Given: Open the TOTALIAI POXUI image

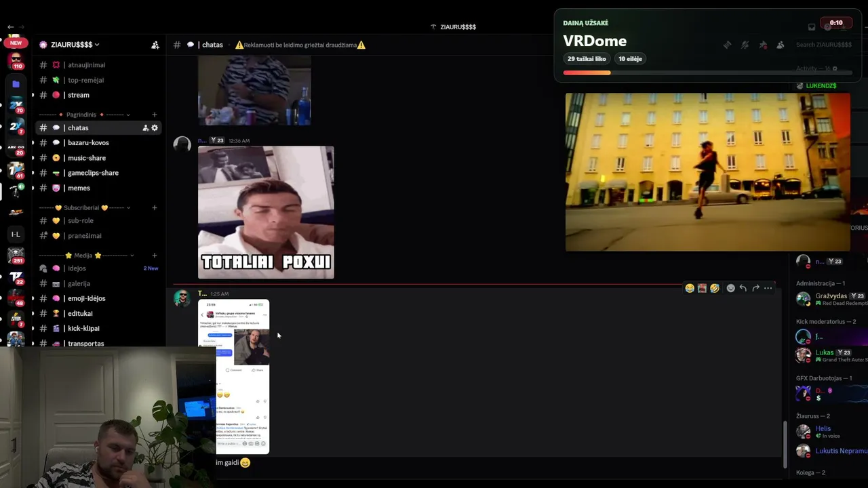Looking at the screenshot, I should coord(266,212).
